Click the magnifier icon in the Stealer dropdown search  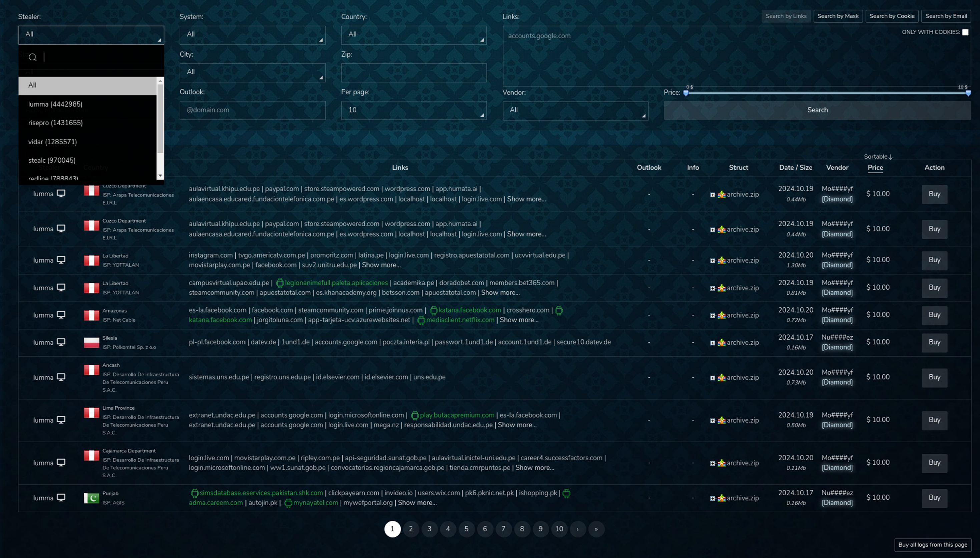[33, 57]
